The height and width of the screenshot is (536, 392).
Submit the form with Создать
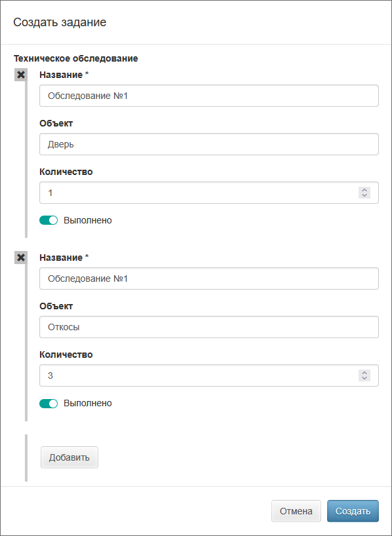click(353, 511)
